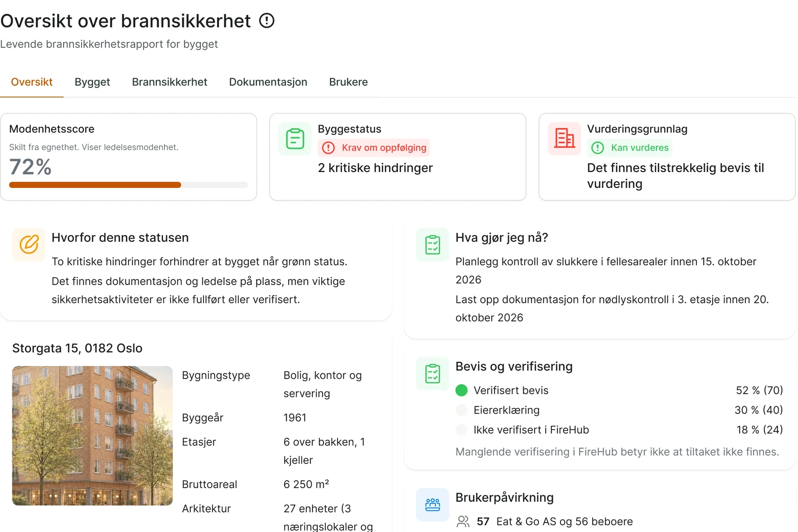Click the '2 kritiske hindringer' text
The width and height of the screenshot is (798, 532).
click(375, 168)
